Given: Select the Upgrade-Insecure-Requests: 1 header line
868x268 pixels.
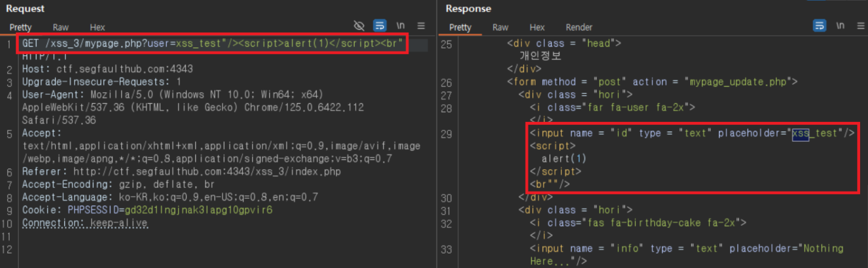Looking at the screenshot, I should [102, 82].
